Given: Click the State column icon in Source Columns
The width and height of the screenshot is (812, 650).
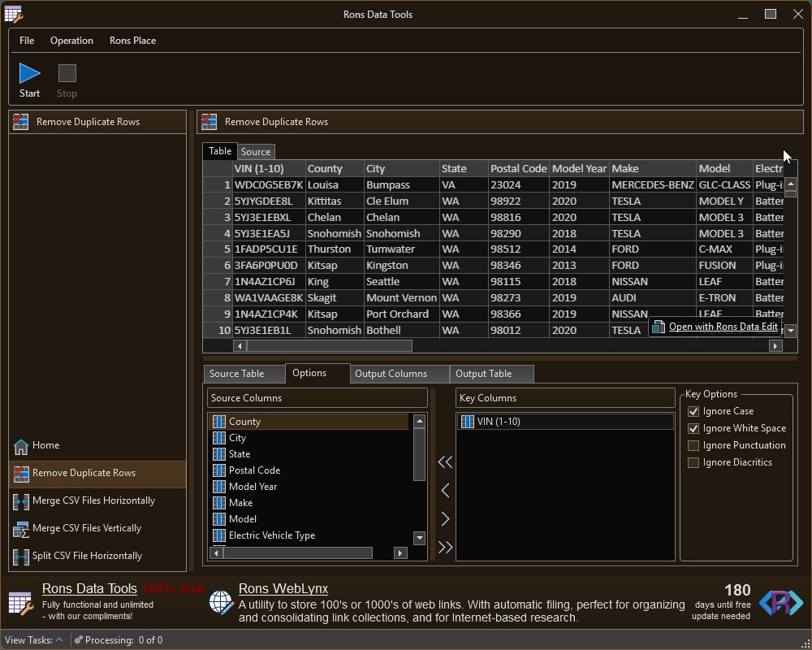Looking at the screenshot, I should [x=219, y=454].
